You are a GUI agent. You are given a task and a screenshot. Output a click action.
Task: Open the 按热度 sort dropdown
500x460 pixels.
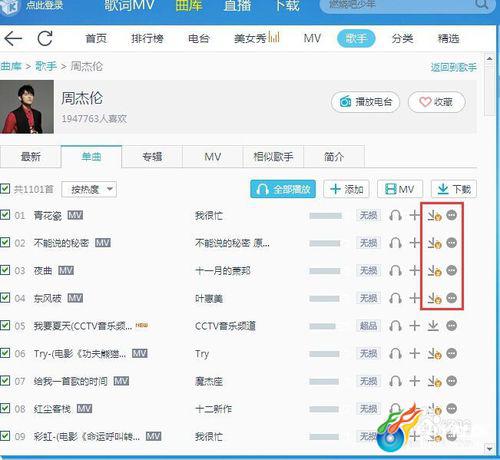(x=89, y=190)
